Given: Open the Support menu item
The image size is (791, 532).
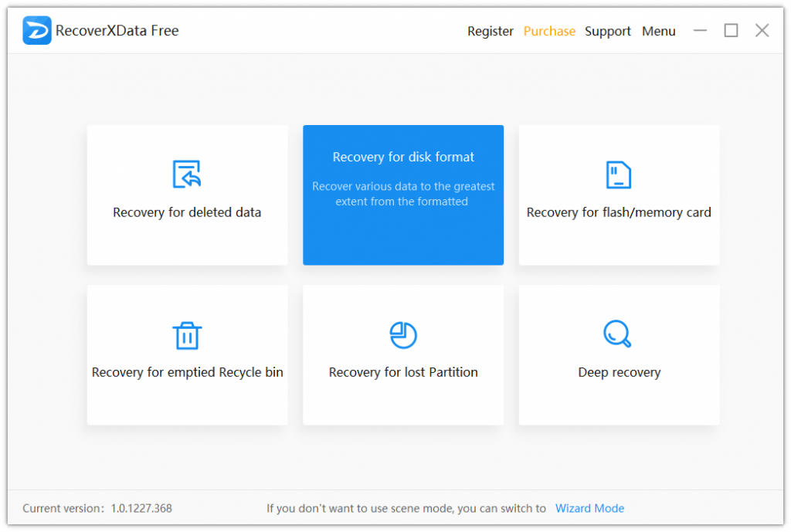Looking at the screenshot, I should 608,31.
